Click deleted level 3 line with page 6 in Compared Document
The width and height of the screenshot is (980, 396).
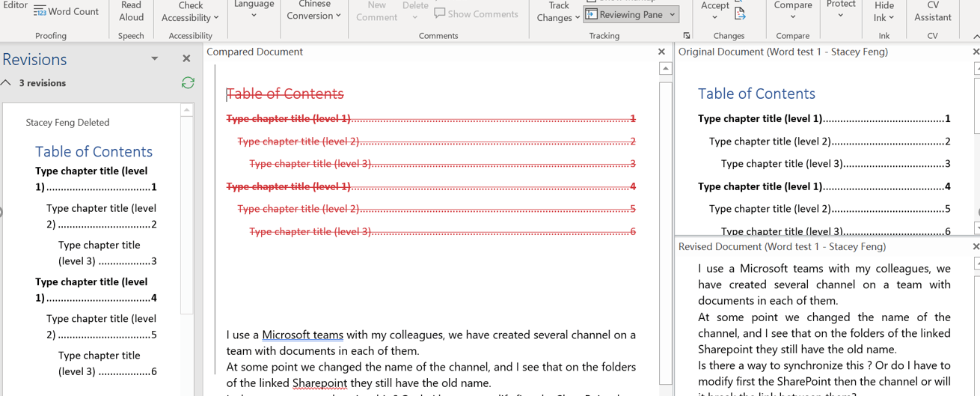(x=442, y=231)
